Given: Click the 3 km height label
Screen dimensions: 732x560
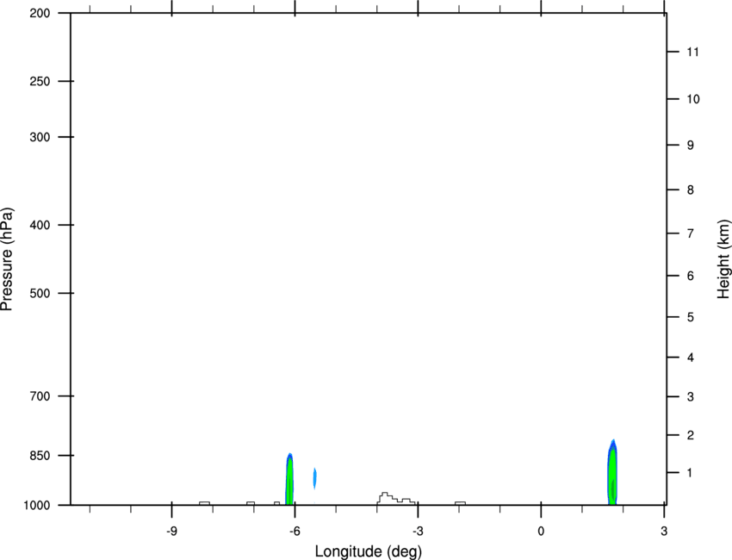Looking at the screenshot, I should tap(690, 397).
